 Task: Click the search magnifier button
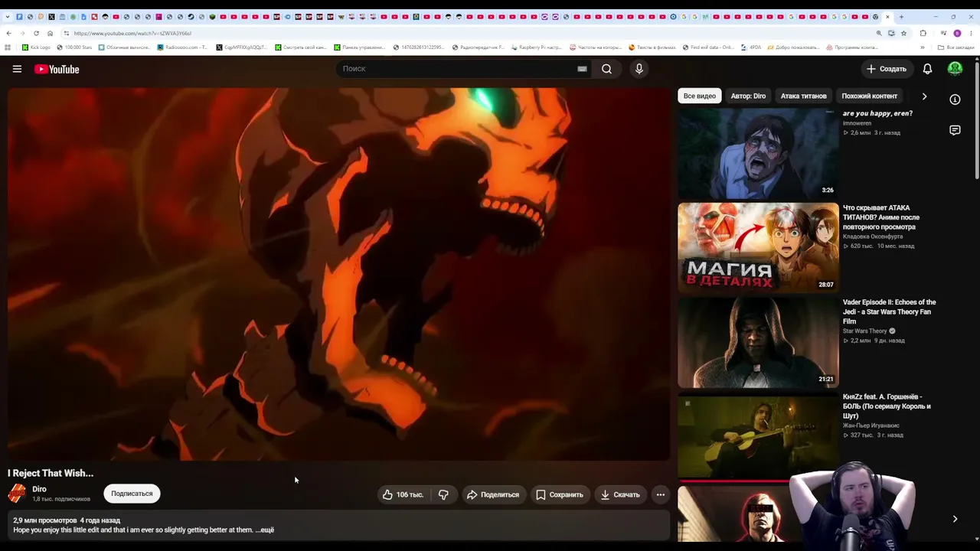pyautogui.click(x=606, y=69)
